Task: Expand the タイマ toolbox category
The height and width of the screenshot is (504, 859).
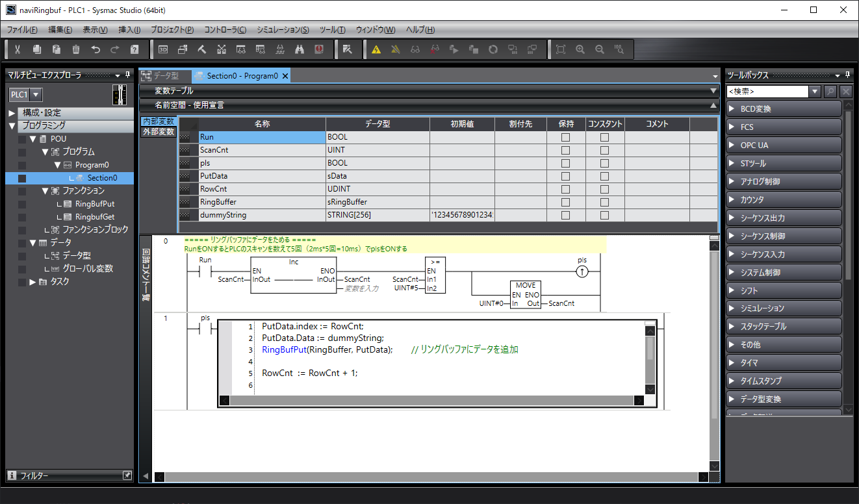Action: (784, 363)
